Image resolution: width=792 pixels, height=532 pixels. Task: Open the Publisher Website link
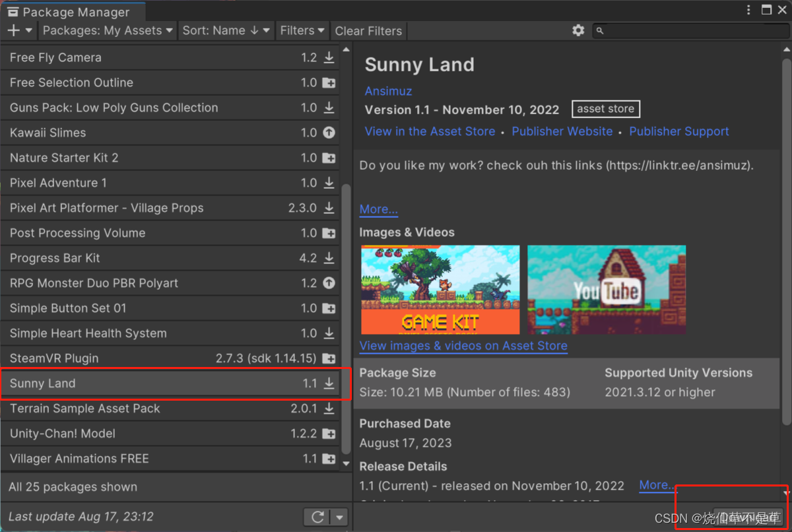[562, 131]
